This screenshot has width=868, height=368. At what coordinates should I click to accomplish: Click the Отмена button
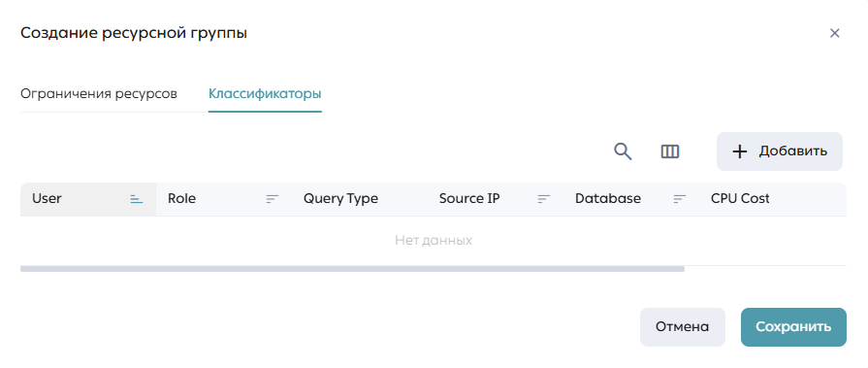(x=683, y=327)
